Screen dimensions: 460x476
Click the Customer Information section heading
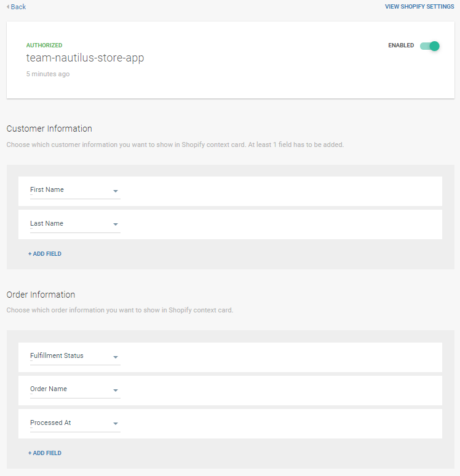pos(49,129)
